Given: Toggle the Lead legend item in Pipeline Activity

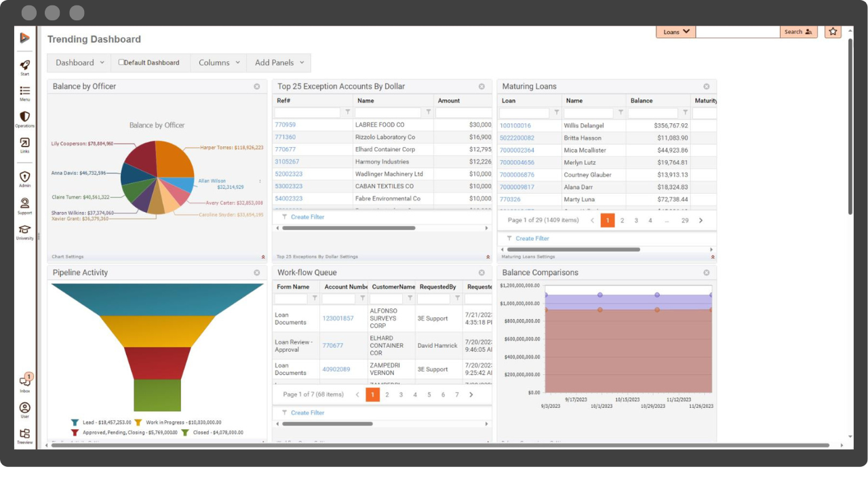Looking at the screenshot, I should (75, 422).
